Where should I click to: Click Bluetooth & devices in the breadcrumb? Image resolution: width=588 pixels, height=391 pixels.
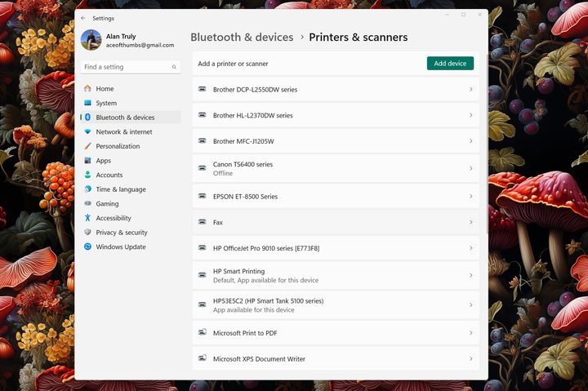[242, 37]
